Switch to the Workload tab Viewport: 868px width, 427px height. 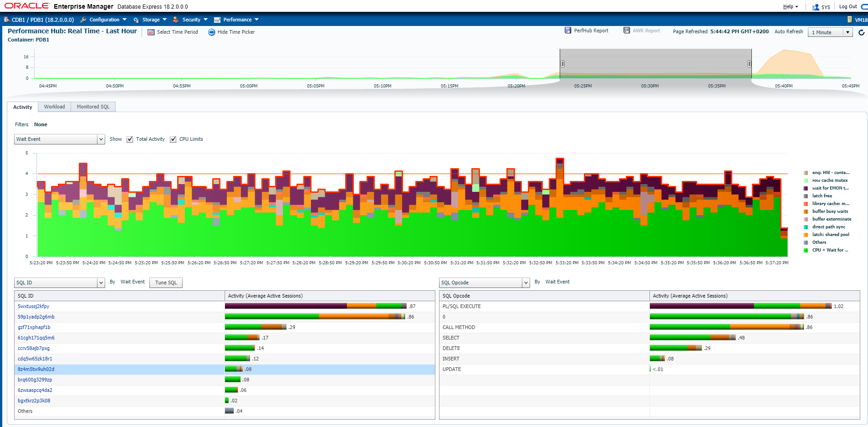click(55, 107)
